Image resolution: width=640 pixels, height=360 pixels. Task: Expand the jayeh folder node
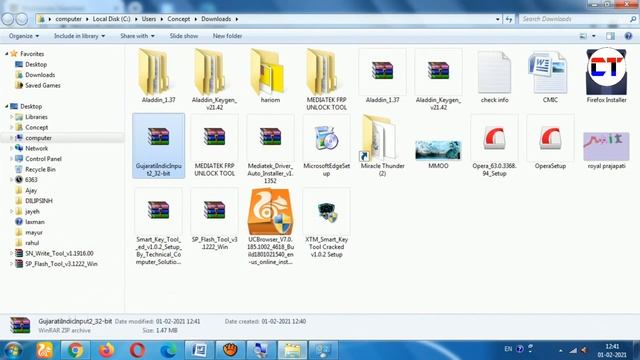[11, 211]
